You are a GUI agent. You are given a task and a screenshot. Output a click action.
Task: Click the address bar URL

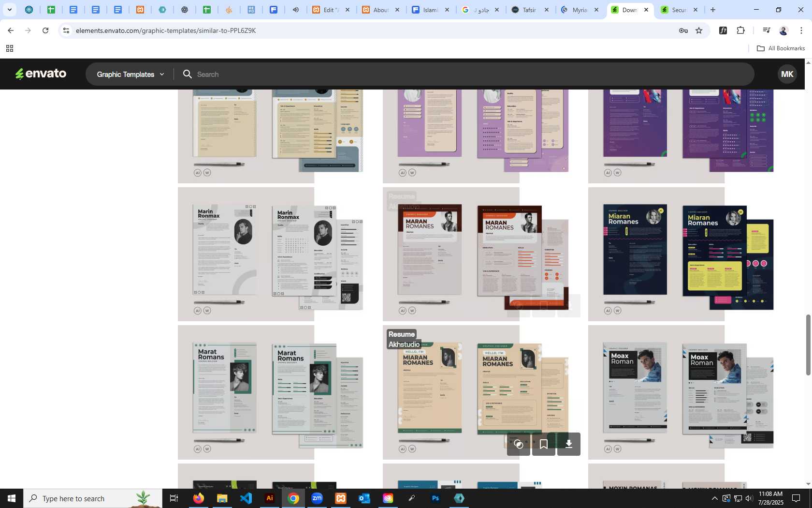[166, 30]
